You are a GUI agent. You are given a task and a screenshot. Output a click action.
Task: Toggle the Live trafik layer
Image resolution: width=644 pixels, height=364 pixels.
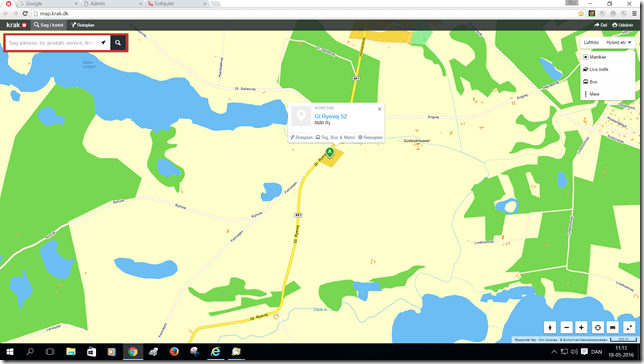607,69
